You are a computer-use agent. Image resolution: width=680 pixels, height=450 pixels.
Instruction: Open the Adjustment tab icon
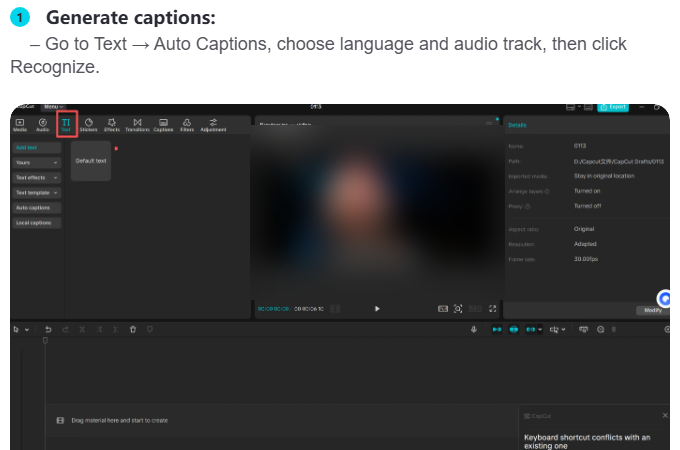point(213,125)
